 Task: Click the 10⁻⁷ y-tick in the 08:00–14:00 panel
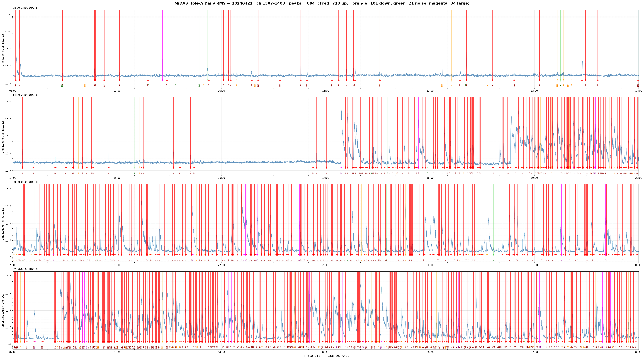click(8, 49)
